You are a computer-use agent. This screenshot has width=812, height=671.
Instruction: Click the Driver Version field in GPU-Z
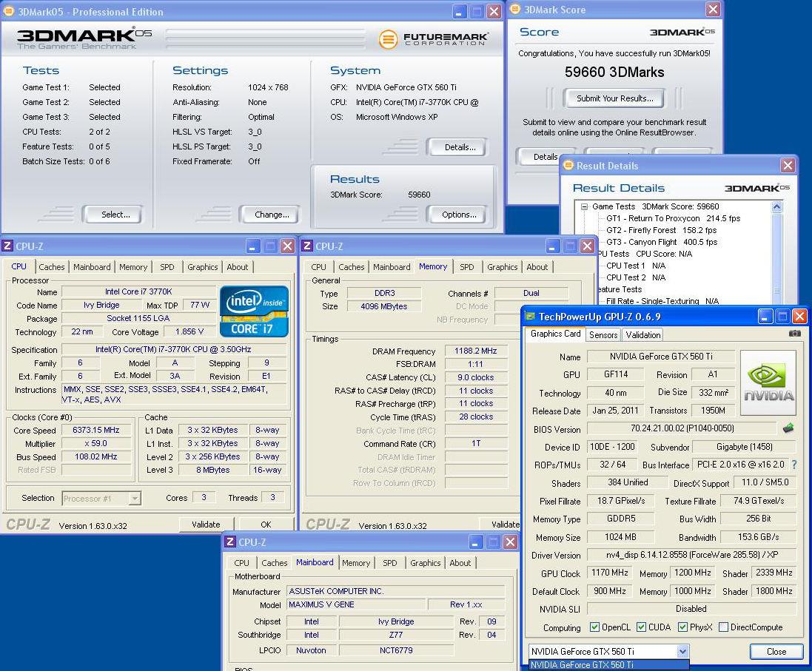(691, 555)
